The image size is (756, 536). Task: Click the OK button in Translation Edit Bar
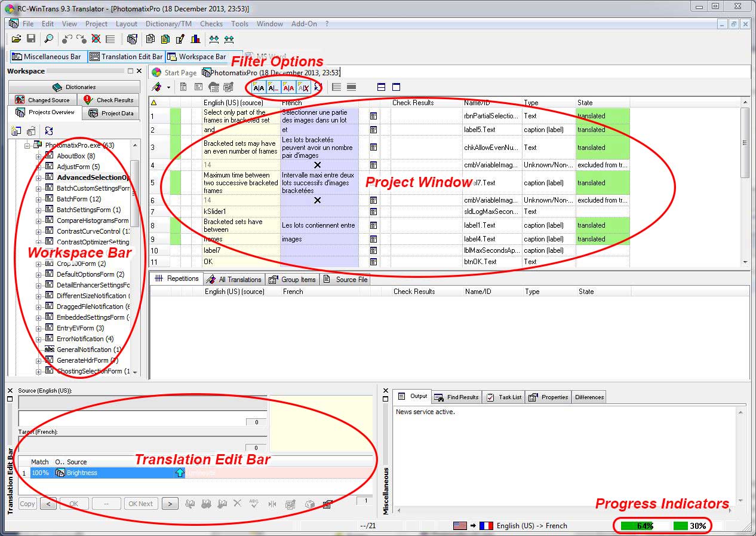(74, 504)
